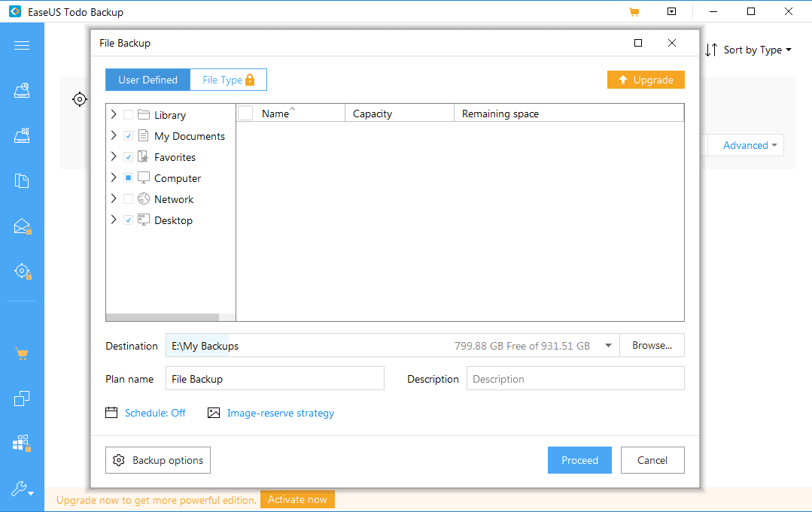
Task: Select the User Defined tab
Action: (x=147, y=80)
